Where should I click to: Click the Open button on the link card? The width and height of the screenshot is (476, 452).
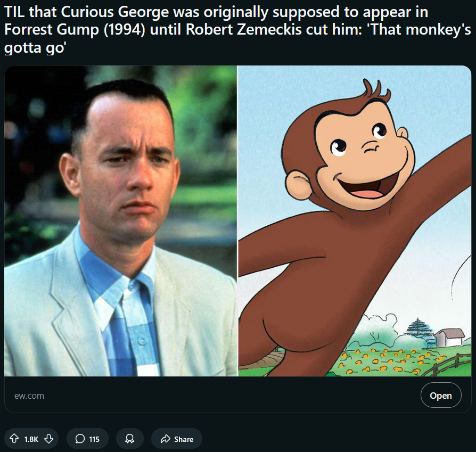(441, 395)
